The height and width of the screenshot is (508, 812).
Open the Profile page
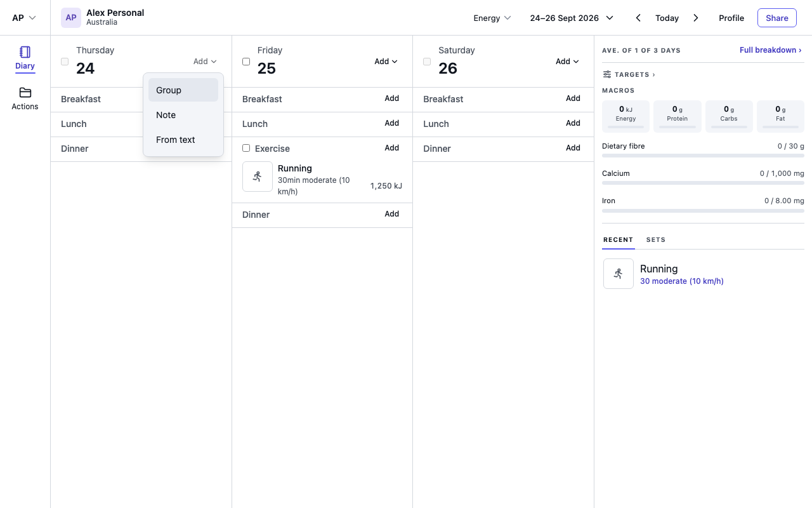[x=731, y=18]
